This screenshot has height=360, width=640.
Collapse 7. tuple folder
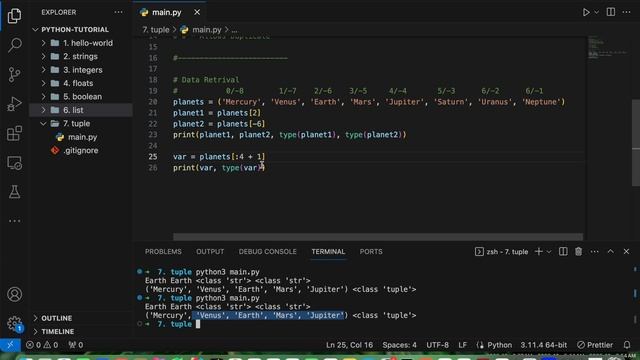pyautogui.click(x=81, y=123)
